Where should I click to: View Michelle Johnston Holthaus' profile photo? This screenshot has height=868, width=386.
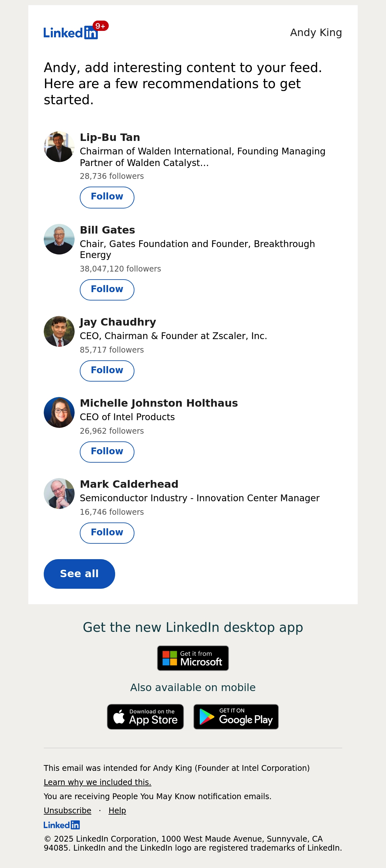click(59, 412)
